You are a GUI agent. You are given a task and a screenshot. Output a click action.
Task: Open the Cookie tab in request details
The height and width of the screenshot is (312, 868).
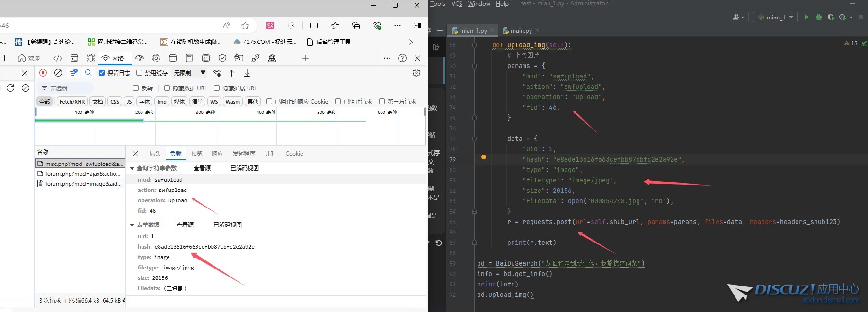pyautogui.click(x=294, y=154)
